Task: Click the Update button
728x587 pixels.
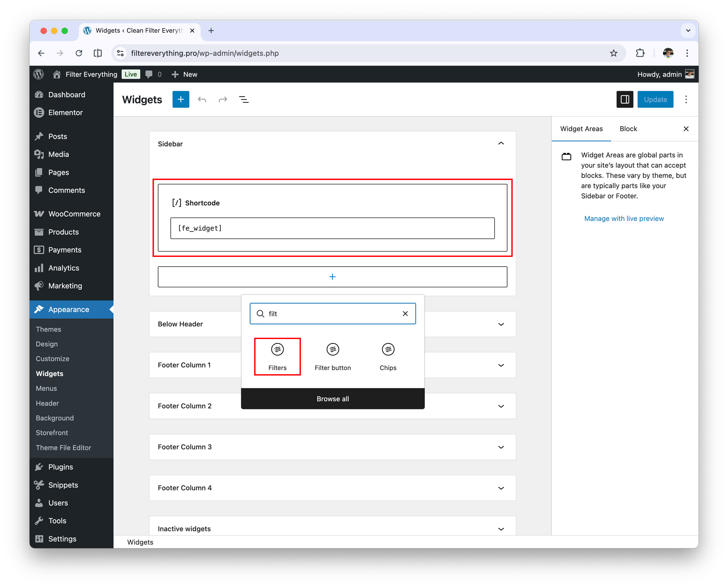Action: tap(655, 100)
